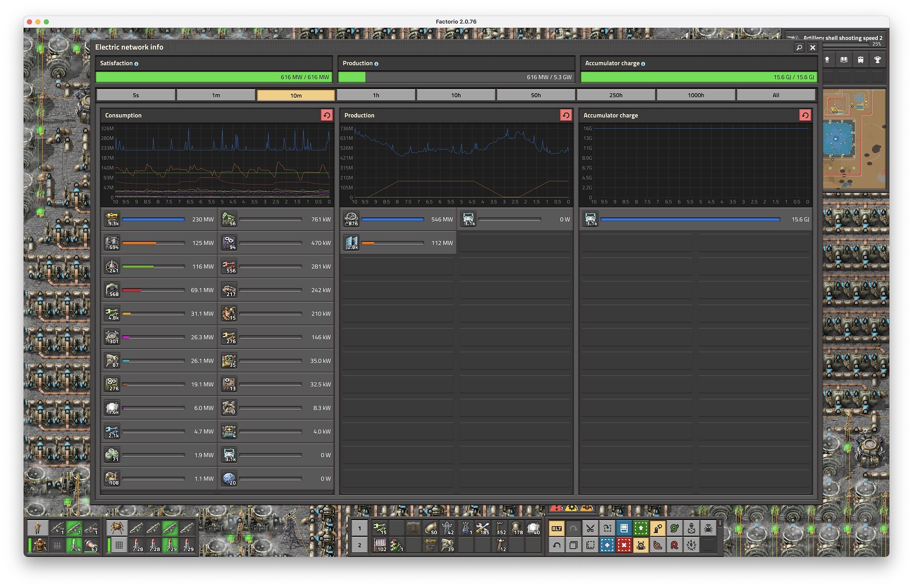Pick the repair pack quickbar slot (185)
The width and height of the screenshot is (913, 588).
[x=483, y=528]
